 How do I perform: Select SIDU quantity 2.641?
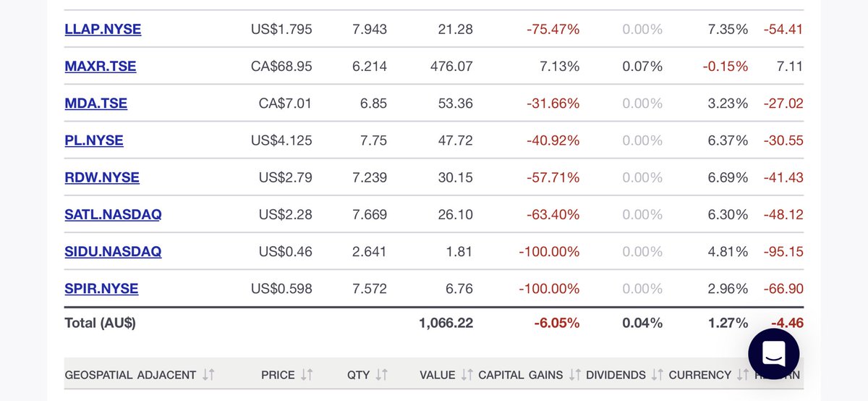369,252
